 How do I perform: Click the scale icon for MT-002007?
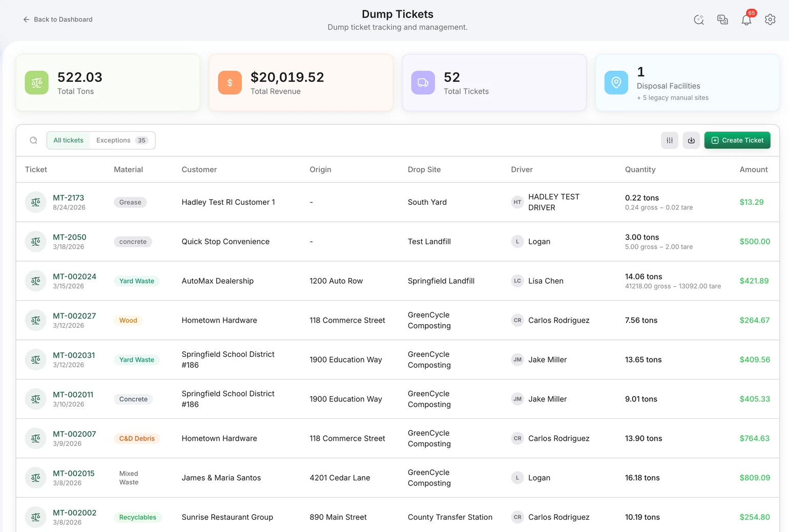pos(36,438)
